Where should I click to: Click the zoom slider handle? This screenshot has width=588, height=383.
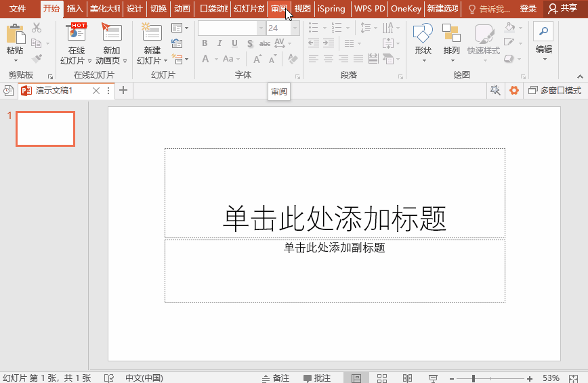[x=474, y=378]
